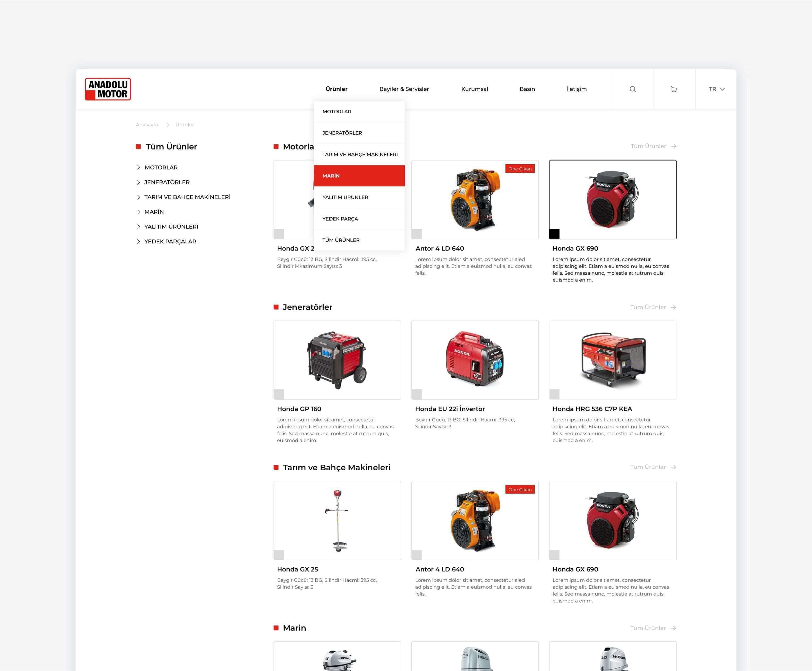
Task: Open the Honda GX 690 image under Motorlar
Action: (613, 200)
